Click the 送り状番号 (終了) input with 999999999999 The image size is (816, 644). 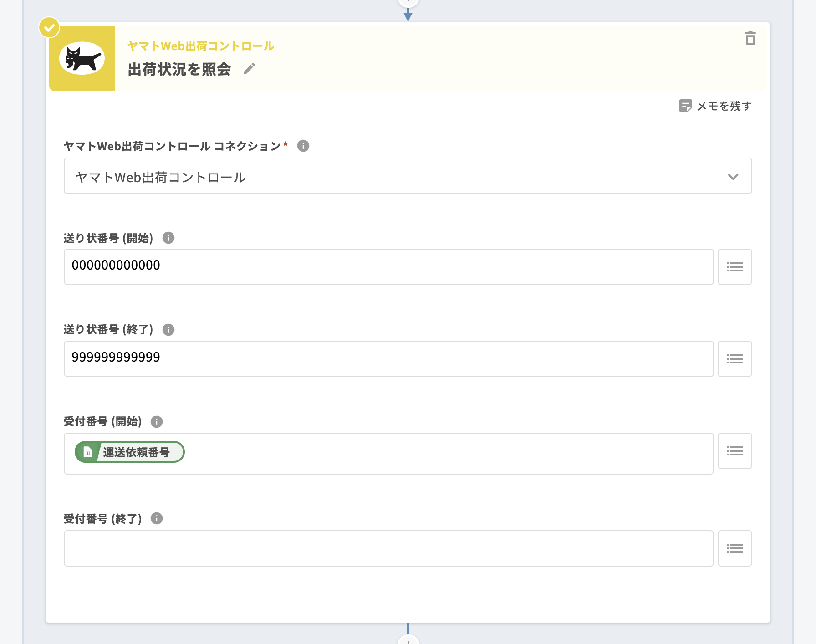[x=389, y=359]
